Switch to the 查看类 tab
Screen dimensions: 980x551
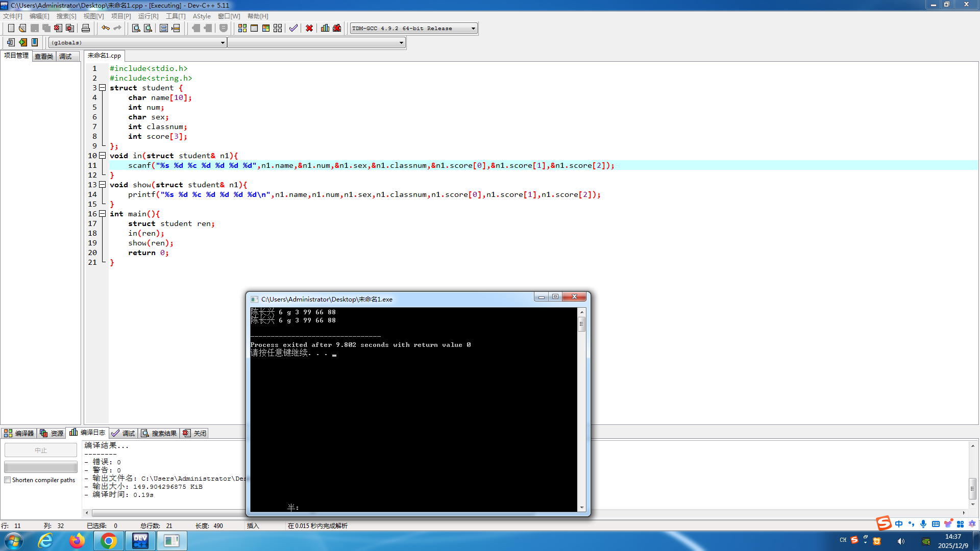click(44, 57)
